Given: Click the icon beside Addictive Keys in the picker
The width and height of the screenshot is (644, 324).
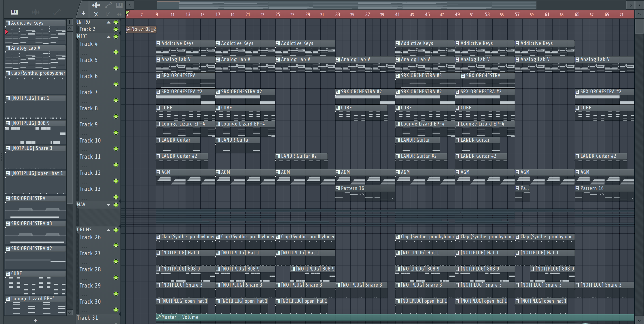Looking at the screenshot, I should pyautogui.click(x=8, y=23).
